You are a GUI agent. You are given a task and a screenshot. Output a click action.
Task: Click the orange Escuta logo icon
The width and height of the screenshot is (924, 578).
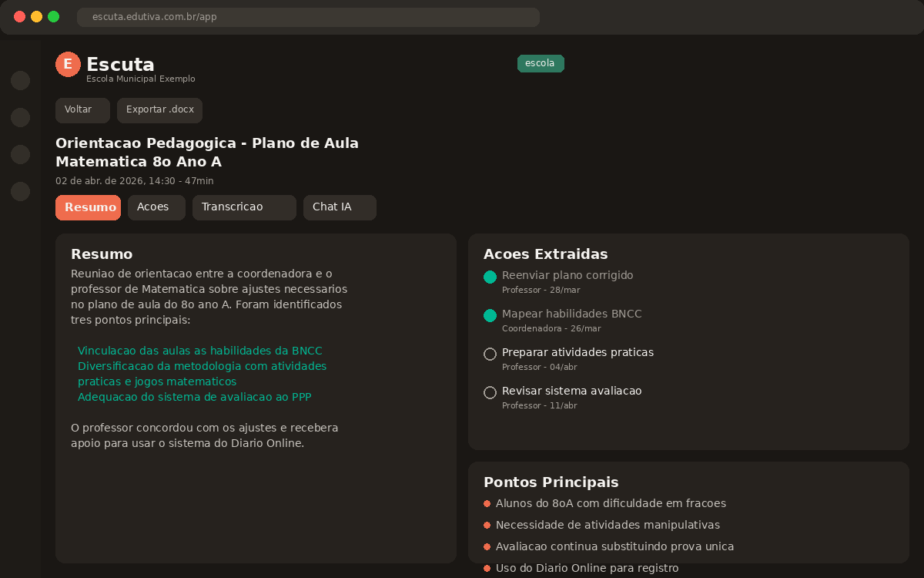coord(68,65)
